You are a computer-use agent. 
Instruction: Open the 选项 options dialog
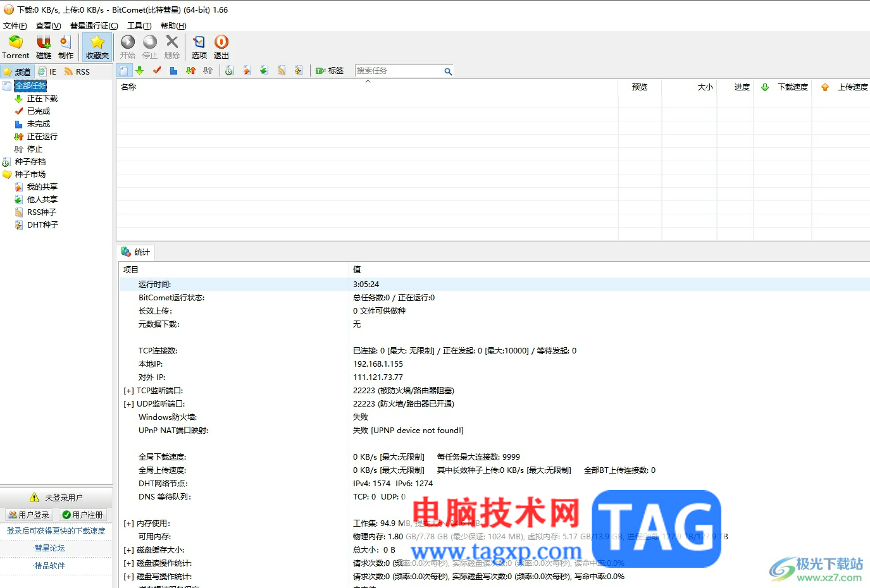[199, 47]
